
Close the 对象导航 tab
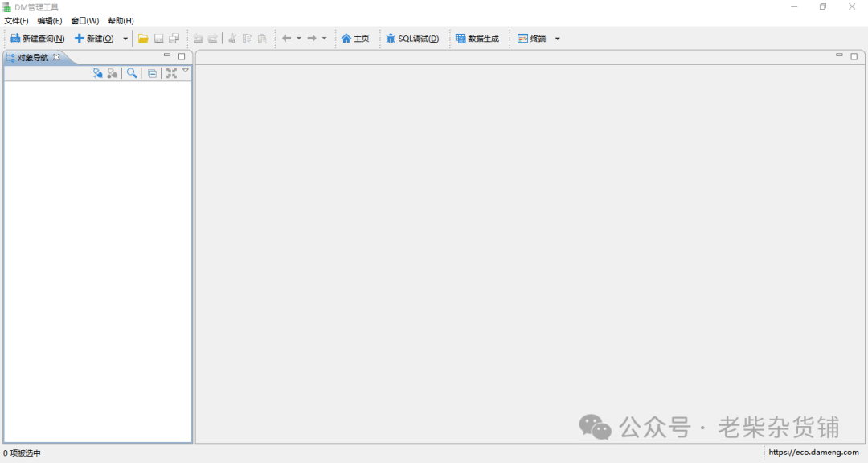coord(56,57)
